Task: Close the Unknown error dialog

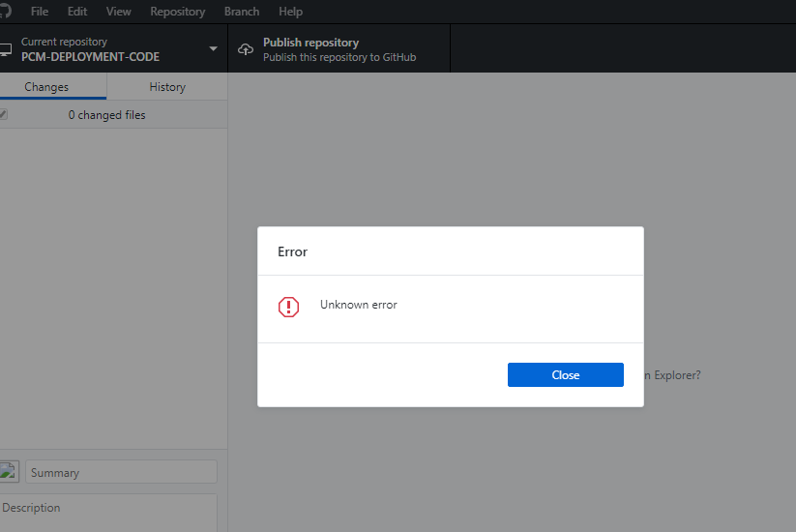Action: 566,374
